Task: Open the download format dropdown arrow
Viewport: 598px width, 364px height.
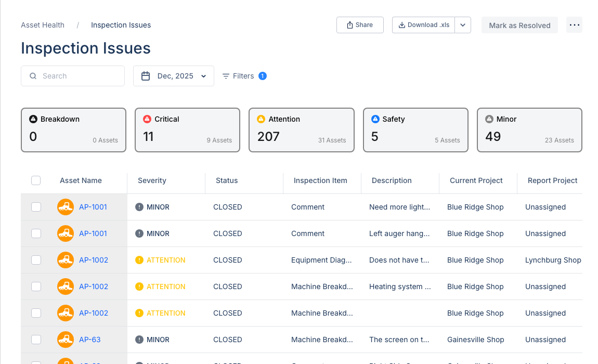Action: pyautogui.click(x=463, y=25)
